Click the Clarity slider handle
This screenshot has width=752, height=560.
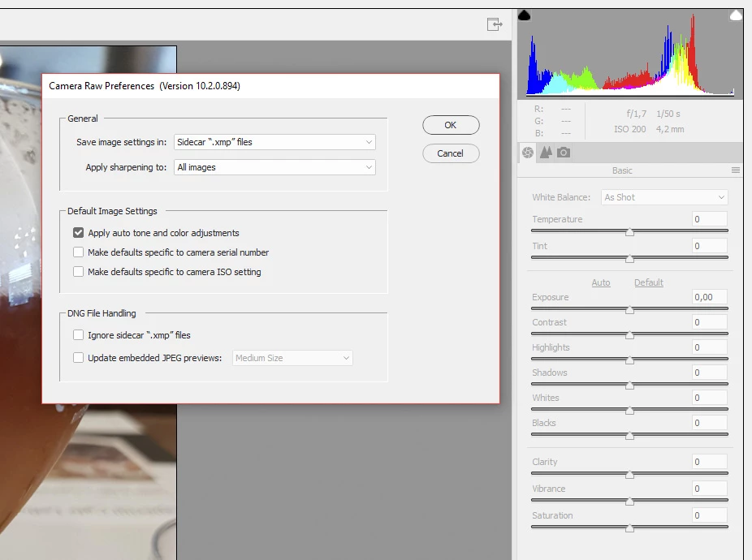[x=629, y=475]
